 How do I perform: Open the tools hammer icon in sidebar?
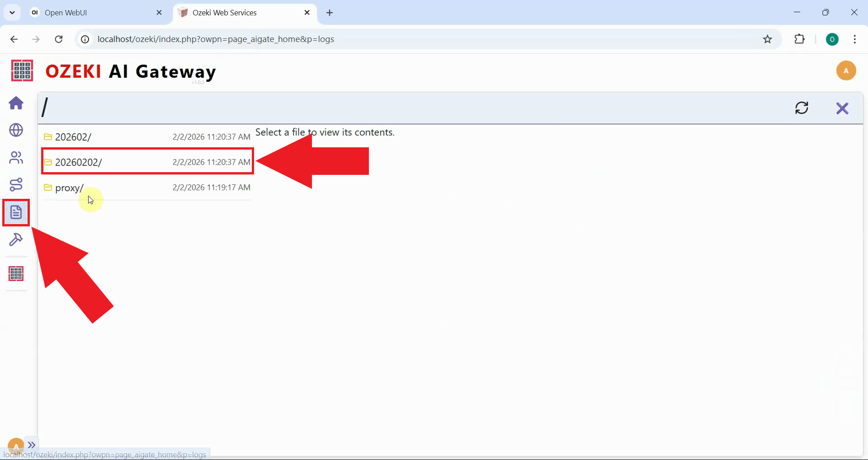(x=16, y=239)
